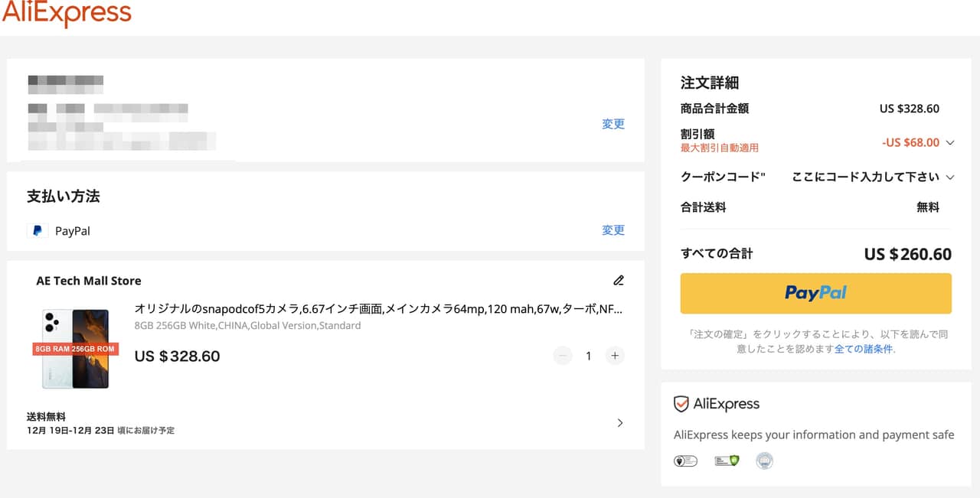The image size is (980, 498).
Task: Expand the discount amount -US $68.00 details
Action: point(950,142)
